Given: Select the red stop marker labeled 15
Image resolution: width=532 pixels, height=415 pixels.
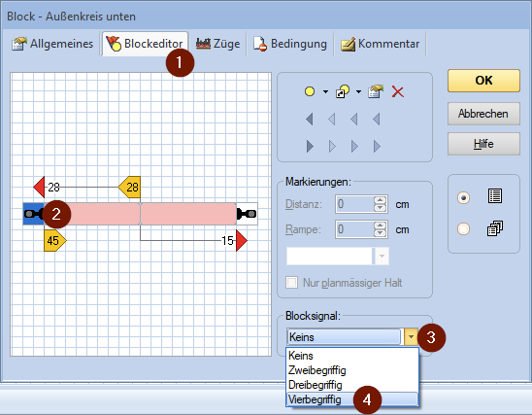Looking at the screenshot, I should [x=242, y=240].
